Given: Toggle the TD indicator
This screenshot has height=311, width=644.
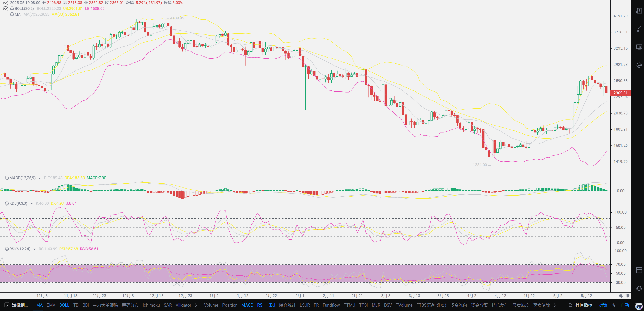Looking at the screenshot, I should coord(76,305).
